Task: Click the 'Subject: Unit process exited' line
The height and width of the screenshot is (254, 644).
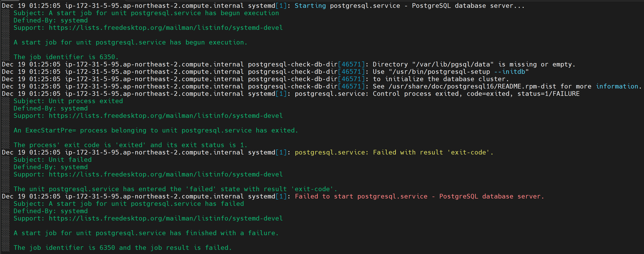Action: coord(68,101)
